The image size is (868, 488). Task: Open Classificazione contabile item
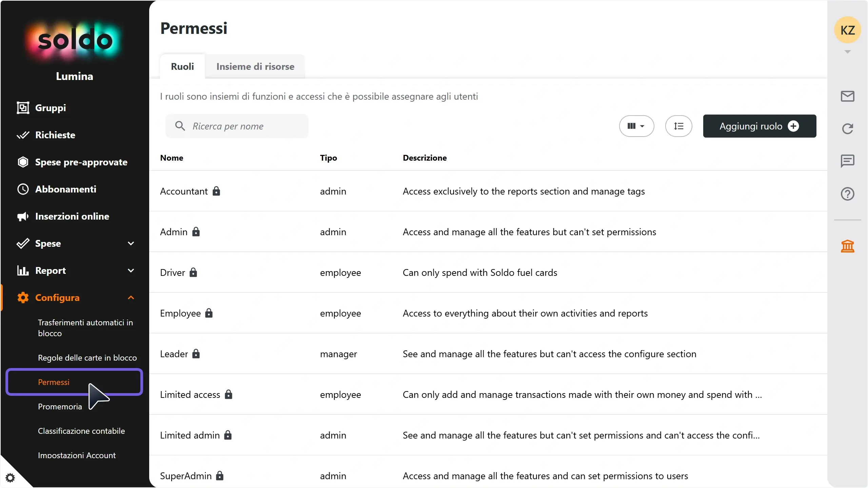(x=81, y=431)
